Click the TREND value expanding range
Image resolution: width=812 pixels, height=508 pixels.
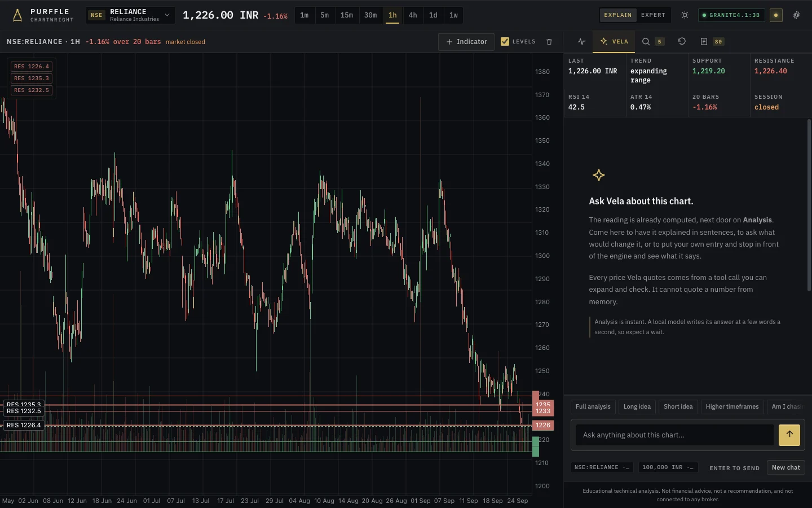point(648,76)
